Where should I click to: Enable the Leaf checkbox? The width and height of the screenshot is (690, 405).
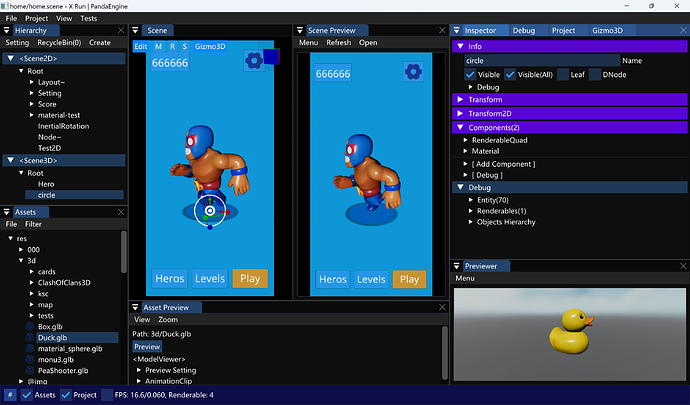tap(563, 74)
